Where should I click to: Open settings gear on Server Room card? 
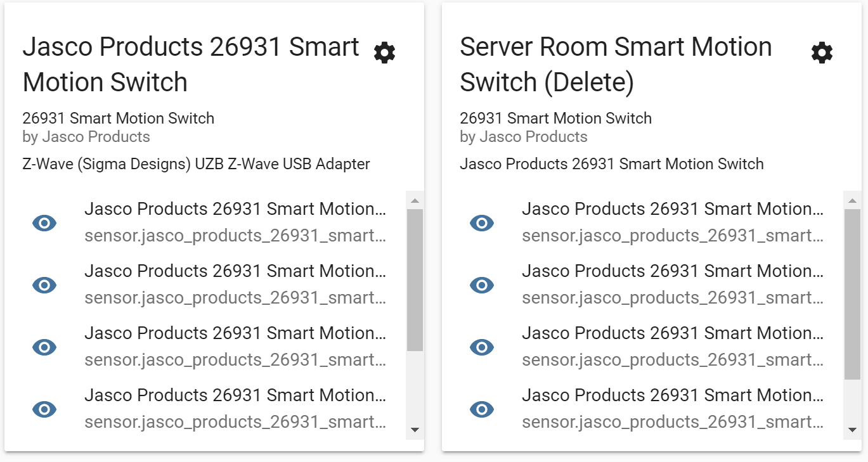coord(821,53)
